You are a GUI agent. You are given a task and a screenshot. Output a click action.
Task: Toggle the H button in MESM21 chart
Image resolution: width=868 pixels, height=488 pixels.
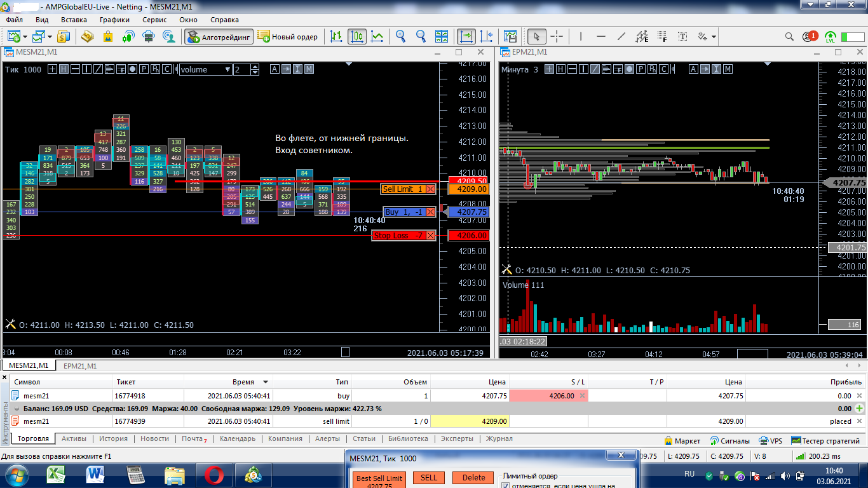pyautogui.click(x=64, y=69)
